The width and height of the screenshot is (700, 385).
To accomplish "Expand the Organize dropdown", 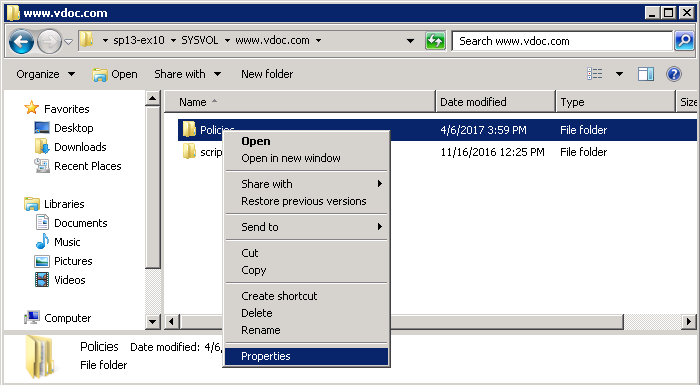I will [x=46, y=74].
